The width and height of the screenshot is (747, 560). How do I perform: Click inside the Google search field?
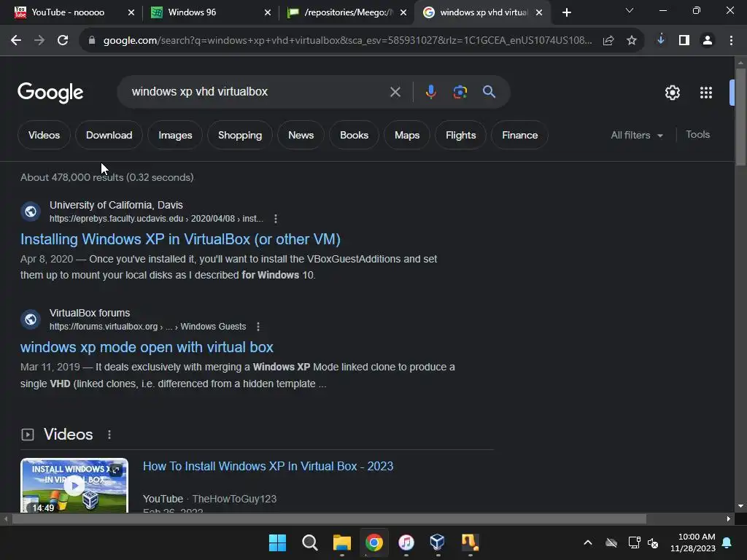point(258,92)
